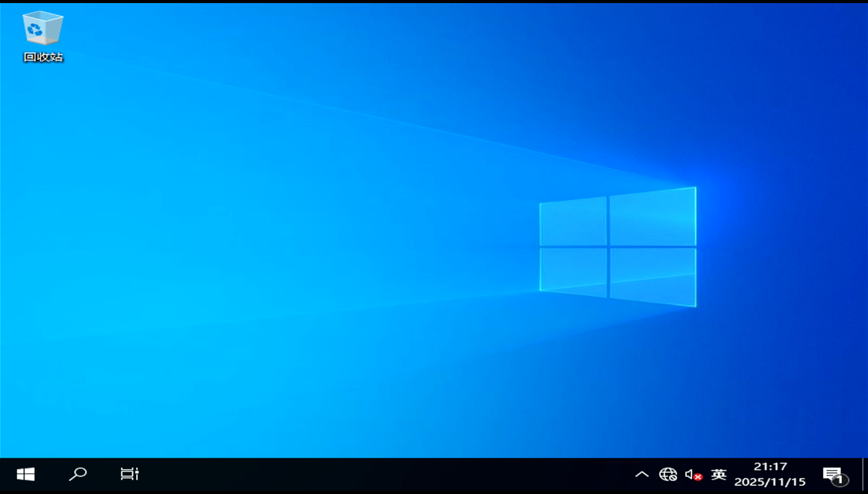This screenshot has width=868, height=494.
Task: Click the 2025/11/15 date text
Action: coord(770,482)
